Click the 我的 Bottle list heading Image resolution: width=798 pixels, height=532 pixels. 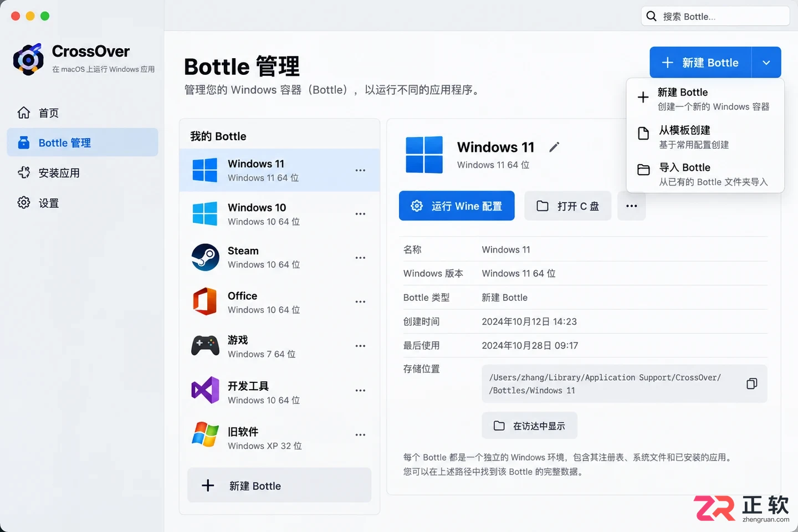click(218, 136)
